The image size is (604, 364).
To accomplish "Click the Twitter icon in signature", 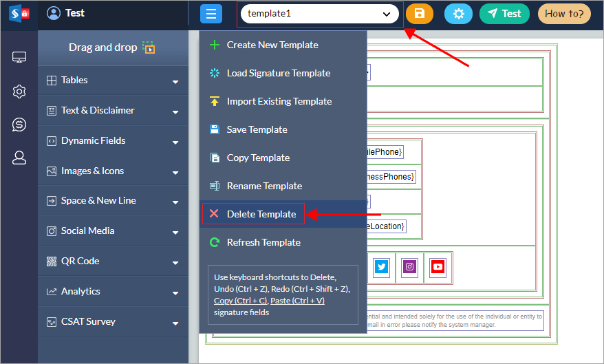I will (x=381, y=266).
